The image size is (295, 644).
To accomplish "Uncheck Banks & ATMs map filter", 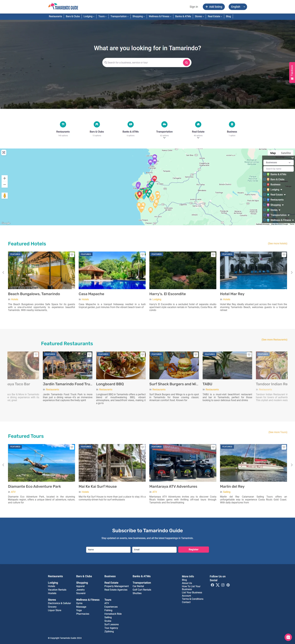I will (x=265, y=174).
